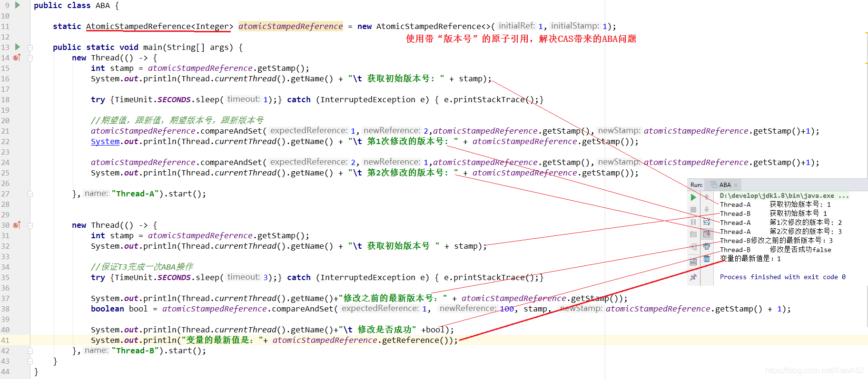868x379 pixels.
Task: Click the Pause output icon in Run panel
Action: click(x=693, y=222)
